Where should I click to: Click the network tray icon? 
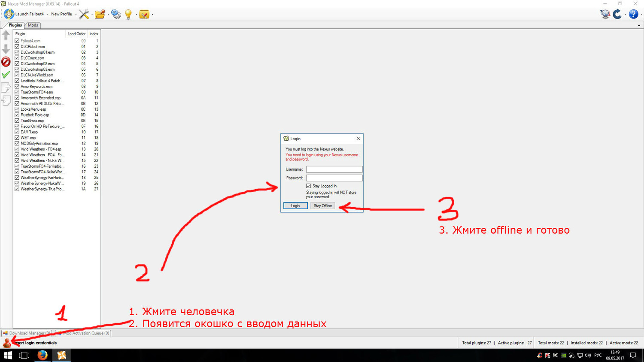pos(580,355)
